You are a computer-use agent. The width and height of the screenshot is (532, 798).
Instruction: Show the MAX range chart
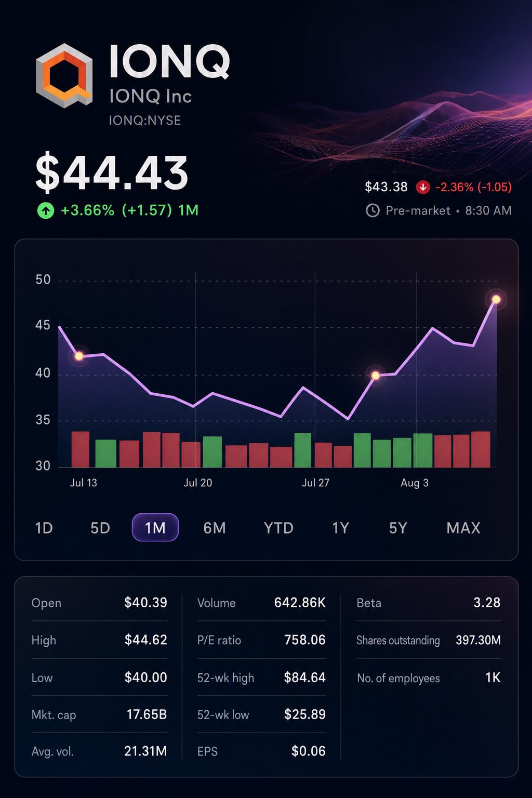click(463, 528)
